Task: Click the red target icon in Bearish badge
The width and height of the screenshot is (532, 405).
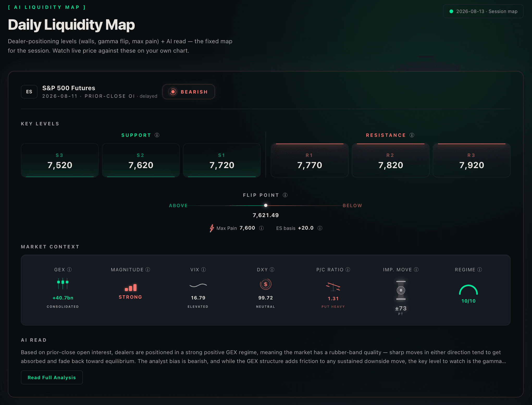Action: tap(173, 92)
